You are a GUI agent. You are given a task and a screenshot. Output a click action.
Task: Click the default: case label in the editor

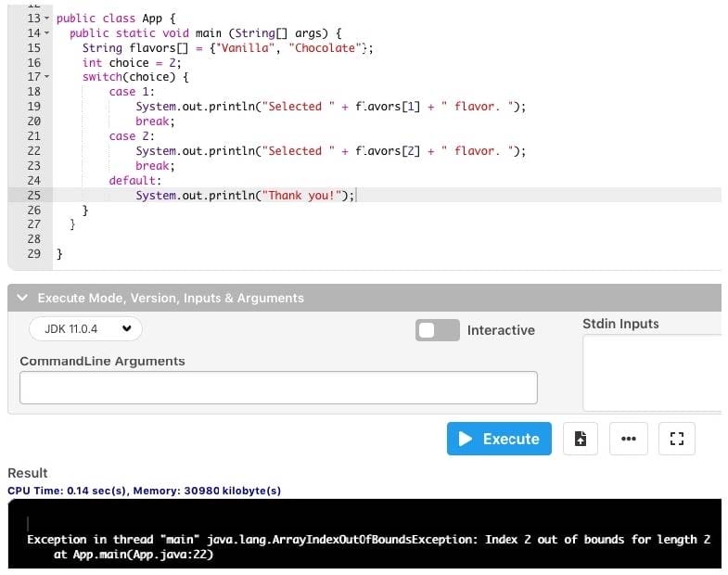point(134,181)
